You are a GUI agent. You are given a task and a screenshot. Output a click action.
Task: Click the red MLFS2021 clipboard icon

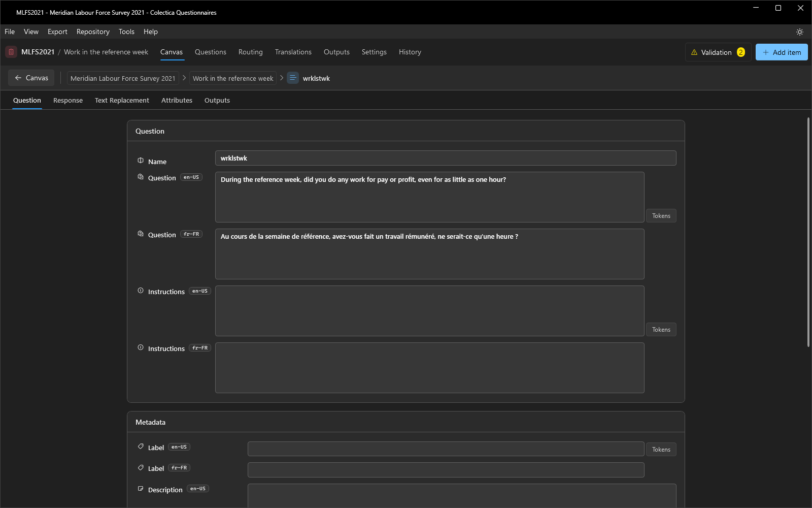[11, 52]
